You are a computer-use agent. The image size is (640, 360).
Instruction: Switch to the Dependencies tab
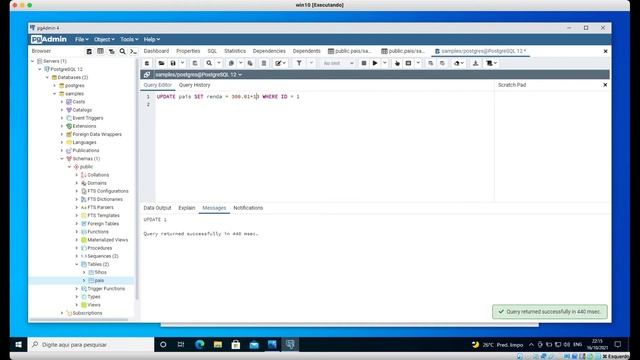[269, 51]
